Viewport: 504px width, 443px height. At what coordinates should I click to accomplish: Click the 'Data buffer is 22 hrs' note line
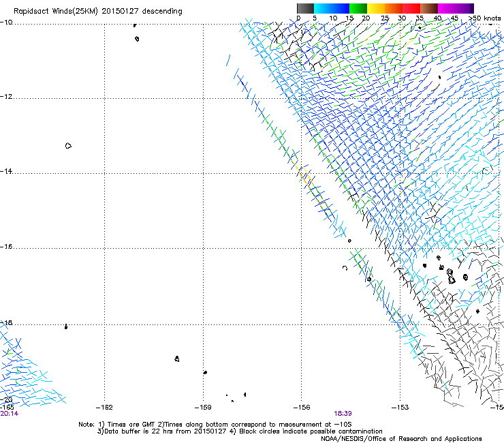tap(240, 431)
